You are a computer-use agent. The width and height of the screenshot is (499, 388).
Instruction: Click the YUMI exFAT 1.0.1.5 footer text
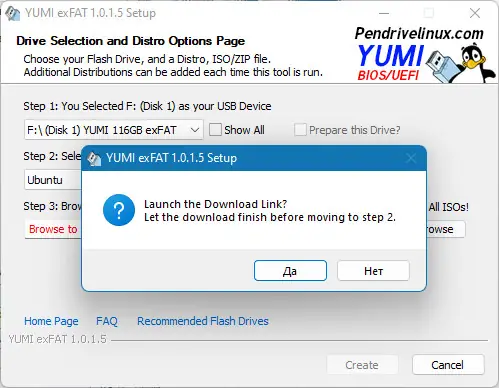[x=57, y=339]
